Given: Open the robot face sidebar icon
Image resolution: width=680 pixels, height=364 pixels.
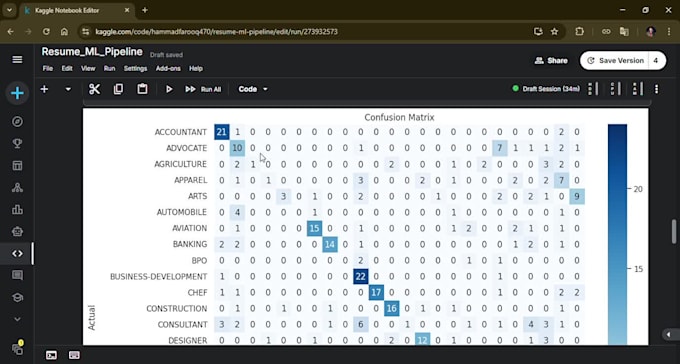Looking at the screenshot, I should click(17, 231).
